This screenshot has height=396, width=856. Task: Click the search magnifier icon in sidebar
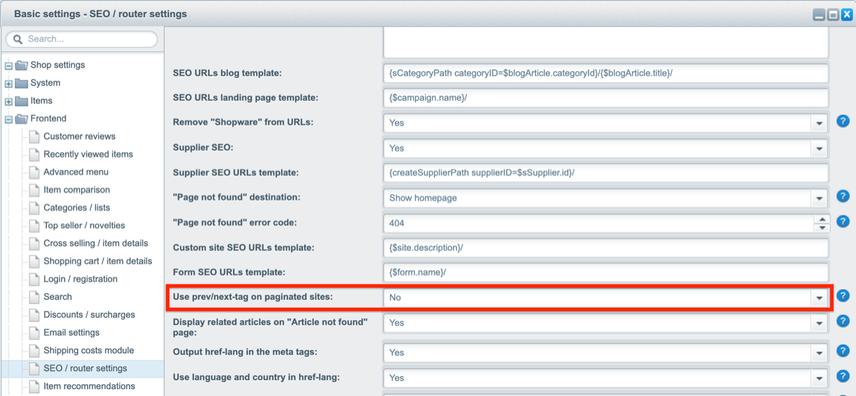point(17,39)
